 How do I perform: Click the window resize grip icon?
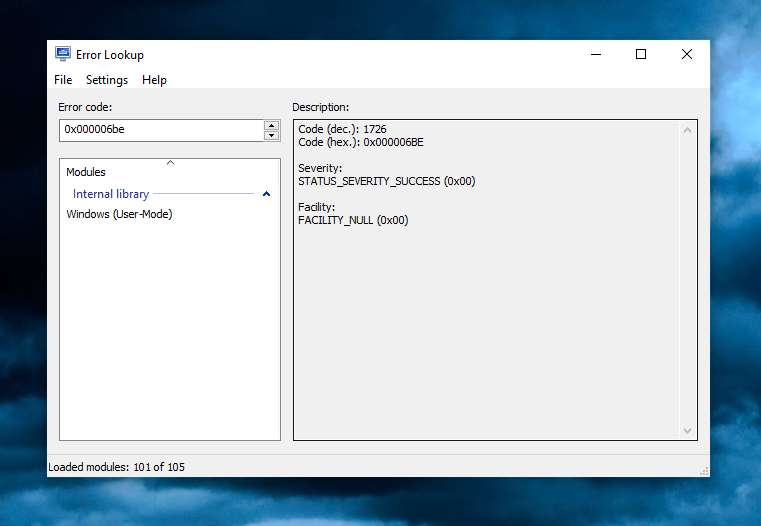pyautogui.click(x=704, y=471)
